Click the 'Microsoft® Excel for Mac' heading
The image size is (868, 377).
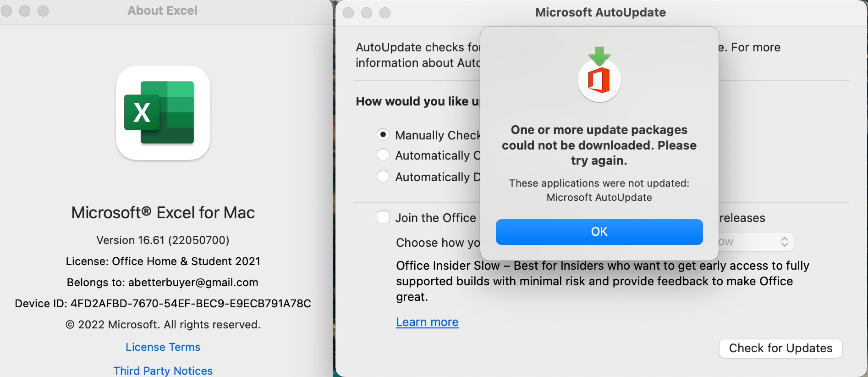coord(163,213)
